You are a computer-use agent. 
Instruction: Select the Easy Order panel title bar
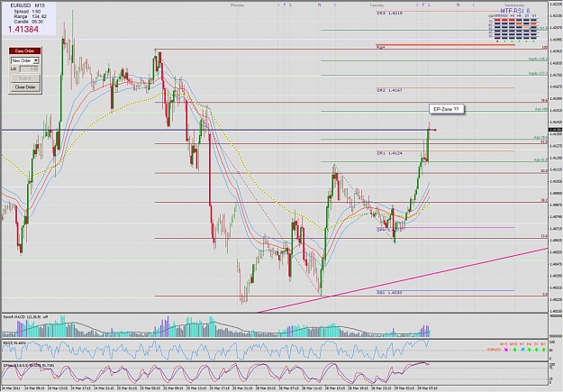25,51
